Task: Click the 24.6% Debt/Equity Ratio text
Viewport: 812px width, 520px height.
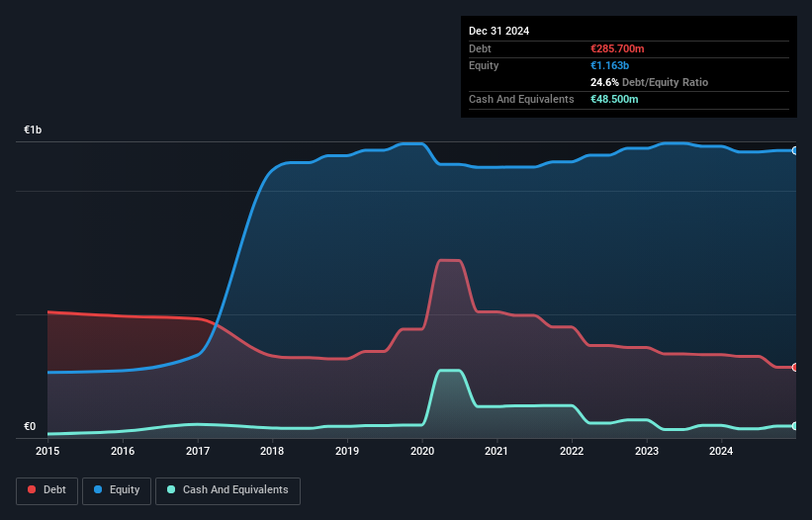Action: click(x=649, y=82)
